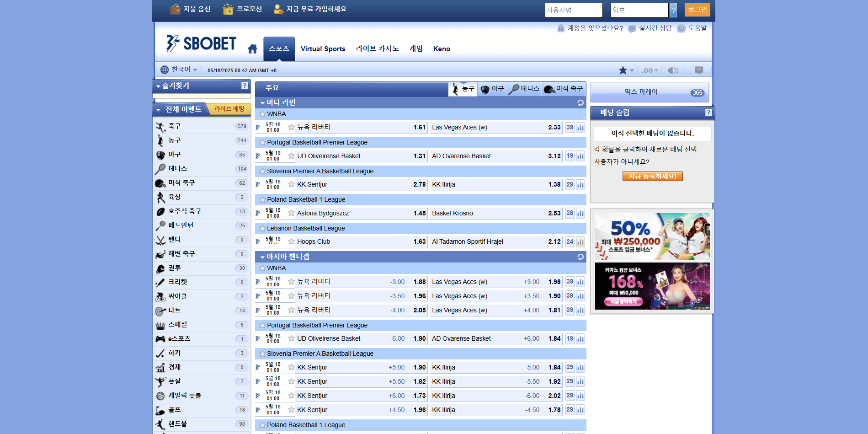
Task: Switch main panel to 농구 tab
Action: (463, 89)
